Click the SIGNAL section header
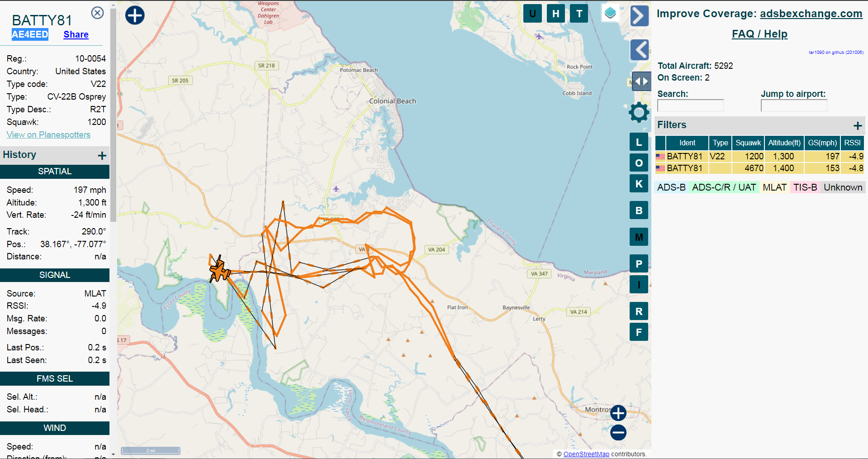Image resolution: width=868 pixels, height=459 pixels. pos(55,275)
